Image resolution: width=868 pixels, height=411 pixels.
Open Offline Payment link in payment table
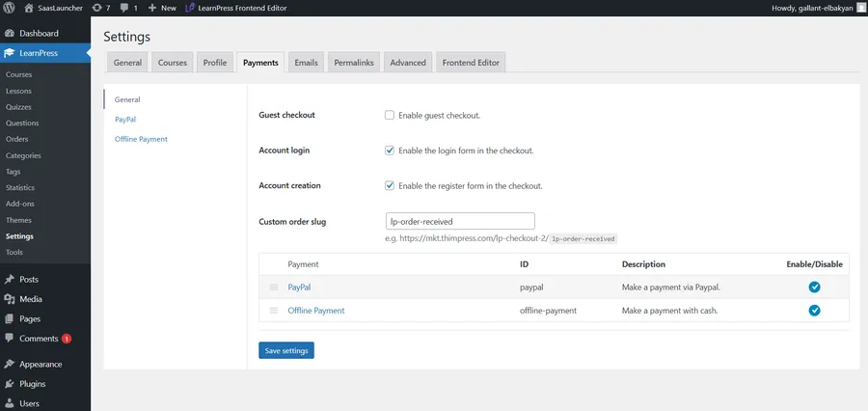pyautogui.click(x=316, y=311)
